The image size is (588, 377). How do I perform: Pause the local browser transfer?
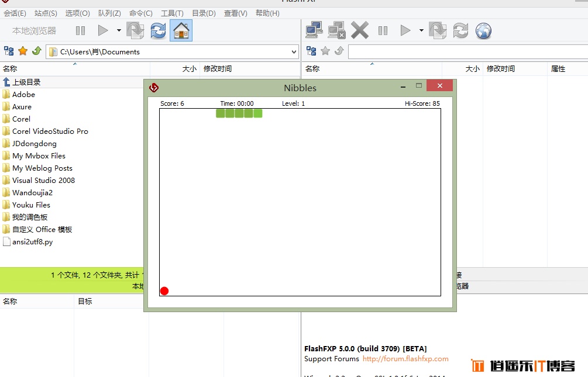81,30
